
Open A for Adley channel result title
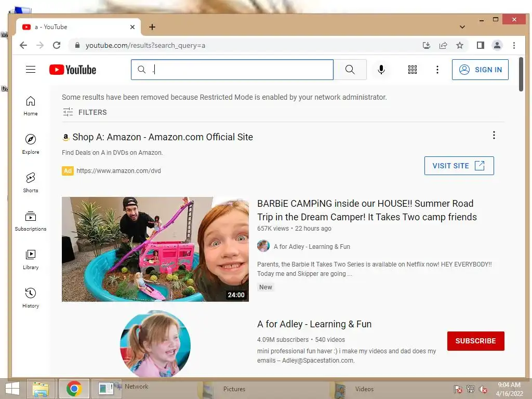pos(314,324)
